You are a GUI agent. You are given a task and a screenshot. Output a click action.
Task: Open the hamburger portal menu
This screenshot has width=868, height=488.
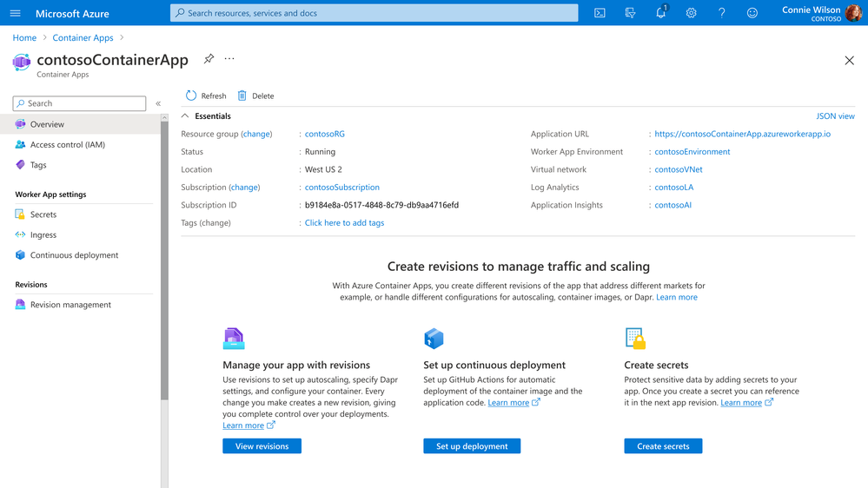coord(15,13)
